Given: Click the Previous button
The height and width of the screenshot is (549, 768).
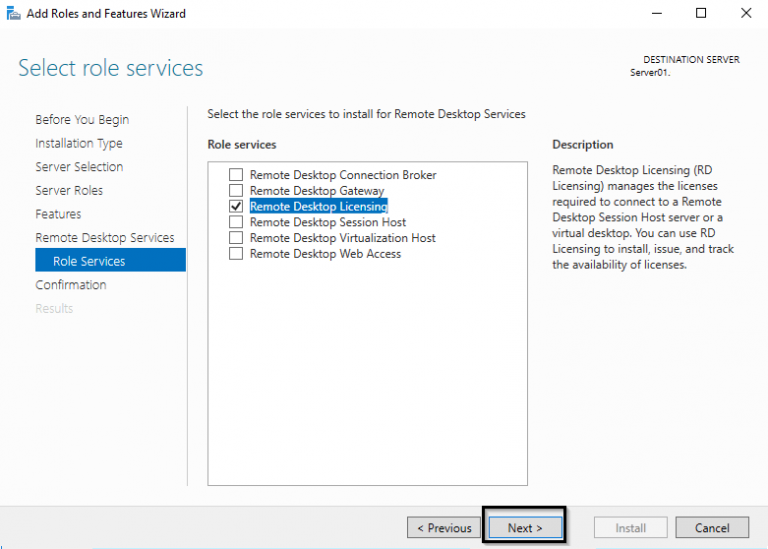Looking at the screenshot, I should click(444, 527).
